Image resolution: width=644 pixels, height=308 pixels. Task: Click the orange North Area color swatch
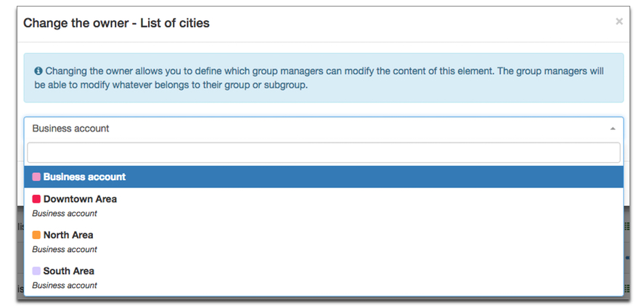(36, 235)
